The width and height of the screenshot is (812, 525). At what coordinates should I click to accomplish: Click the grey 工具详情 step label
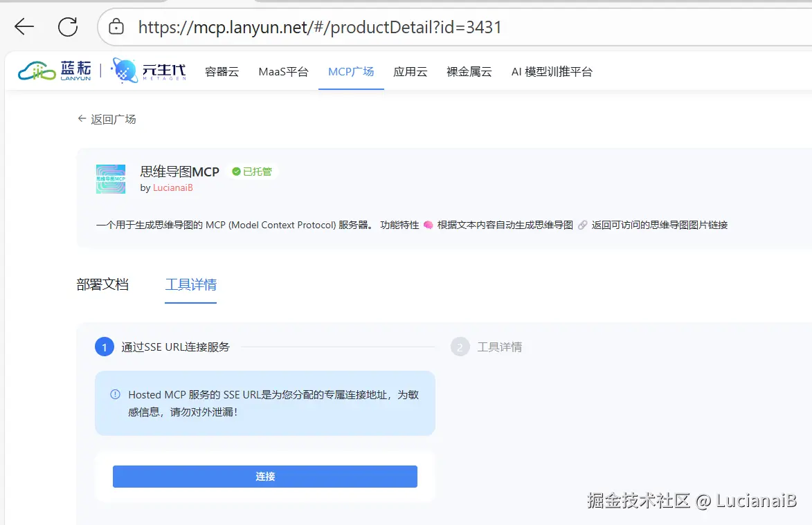click(x=500, y=347)
